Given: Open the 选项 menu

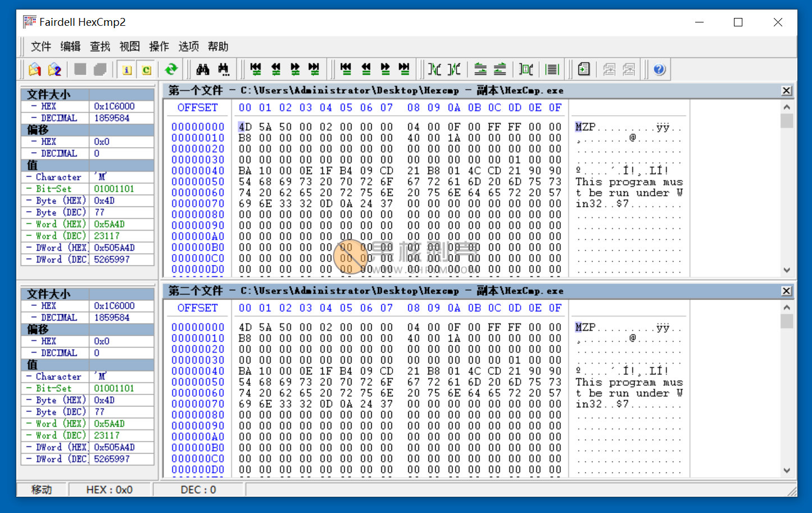Looking at the screenshot, I should coord(188,46).
